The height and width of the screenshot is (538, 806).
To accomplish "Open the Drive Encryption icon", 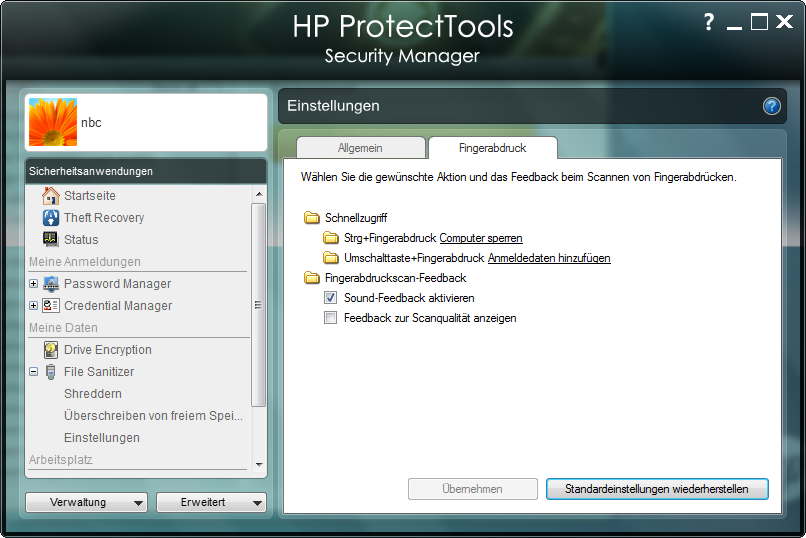I will [50, 349].
